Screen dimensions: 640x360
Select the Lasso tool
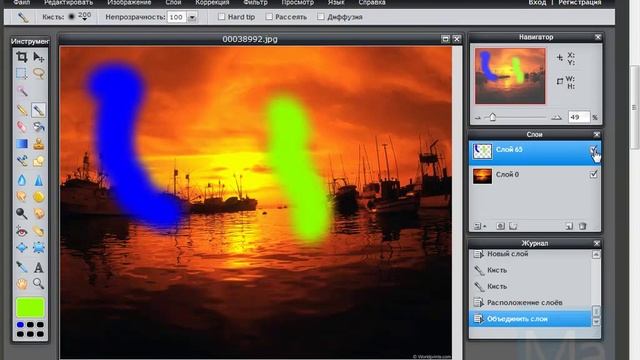(x=39, y=73)
